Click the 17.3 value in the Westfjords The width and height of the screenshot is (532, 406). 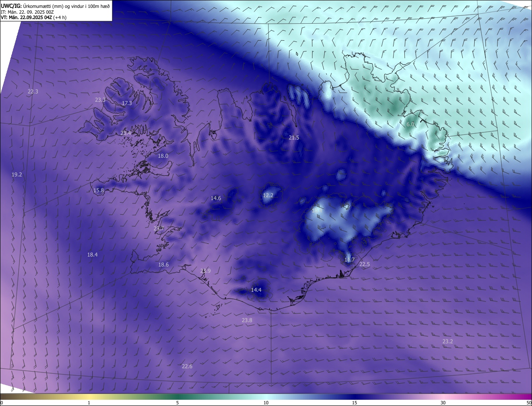pyautogui.click(x=127, y=103)
